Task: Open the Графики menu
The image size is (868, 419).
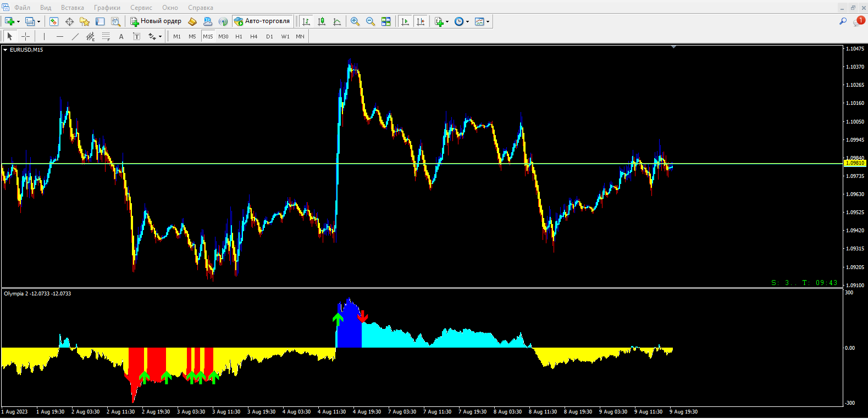Action: click(x=107, y=8)
